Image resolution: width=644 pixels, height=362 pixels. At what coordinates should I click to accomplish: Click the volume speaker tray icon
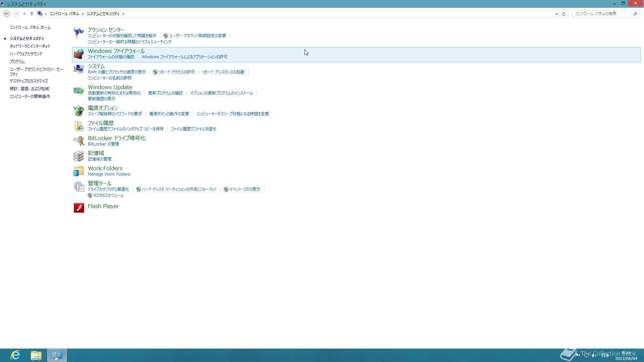tap(594, 356)
